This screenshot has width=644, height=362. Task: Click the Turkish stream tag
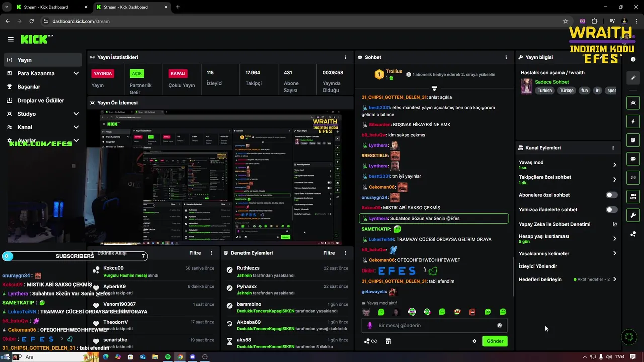tap(544, 90)
